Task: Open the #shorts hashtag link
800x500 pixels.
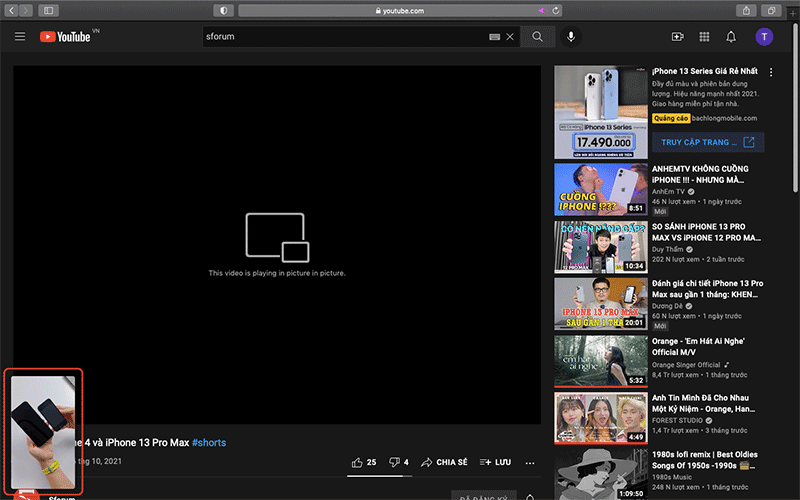Action: pyautogui.click(x=209, y=443)
